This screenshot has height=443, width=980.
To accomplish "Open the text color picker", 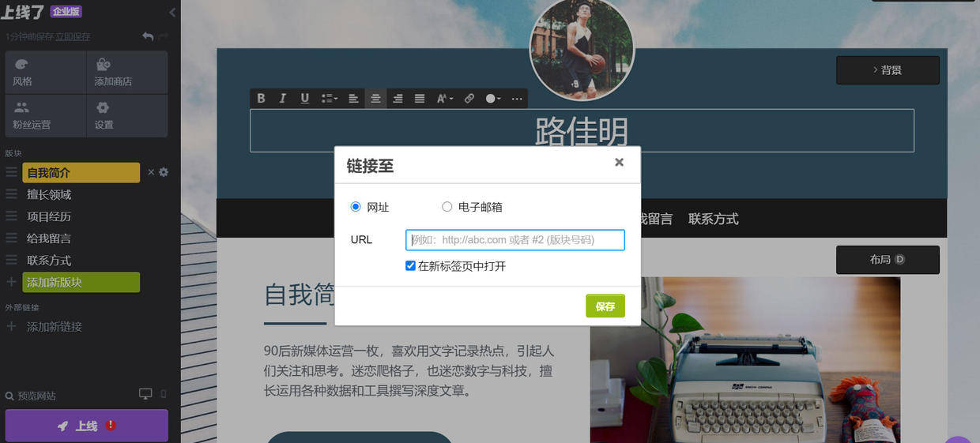I will (x=493, y=99).
